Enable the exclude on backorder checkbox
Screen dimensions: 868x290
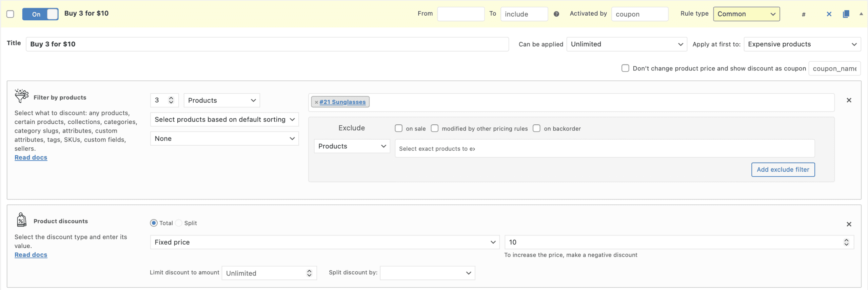click(536, 128)
